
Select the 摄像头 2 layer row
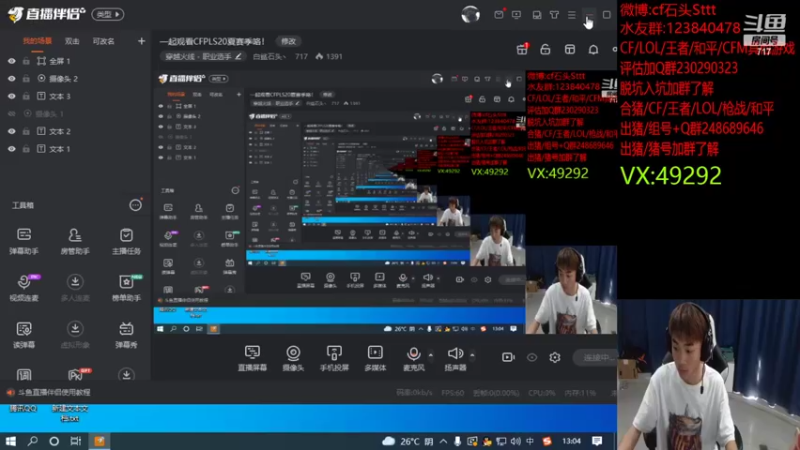(x=76, y=79)
